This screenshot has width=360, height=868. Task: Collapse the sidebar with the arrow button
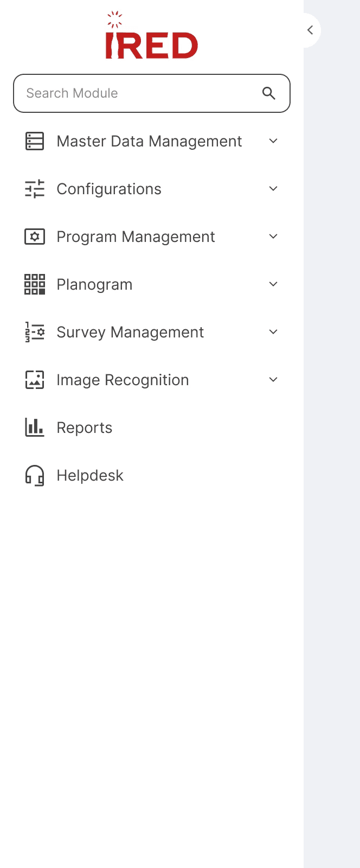point(310,30)
